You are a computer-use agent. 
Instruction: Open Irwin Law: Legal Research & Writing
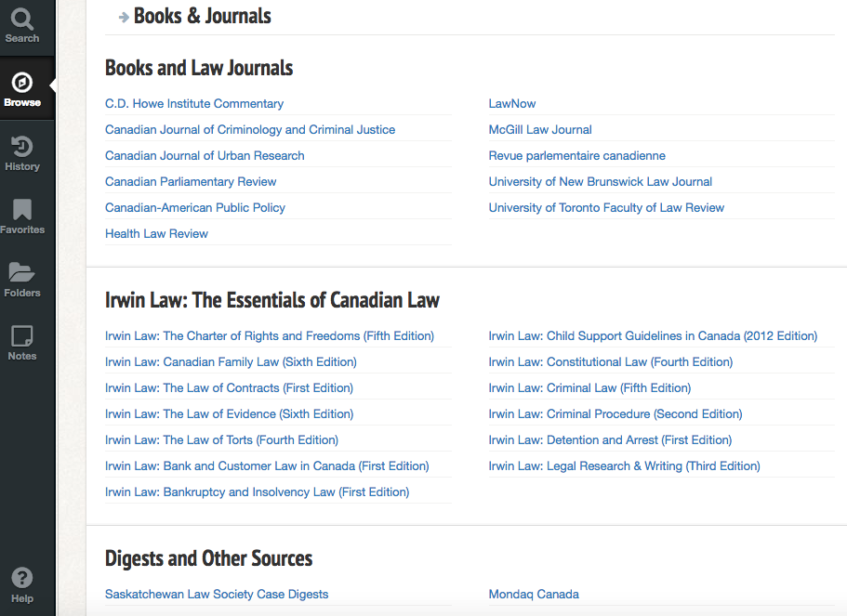[625, 465]
